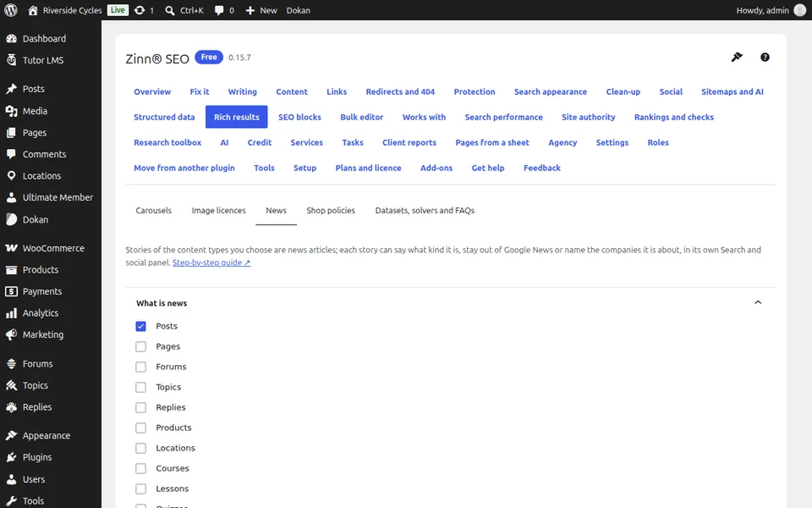
Task: Click the admin avatar icon
Action: pyautogui.click(x=800, y=10)
